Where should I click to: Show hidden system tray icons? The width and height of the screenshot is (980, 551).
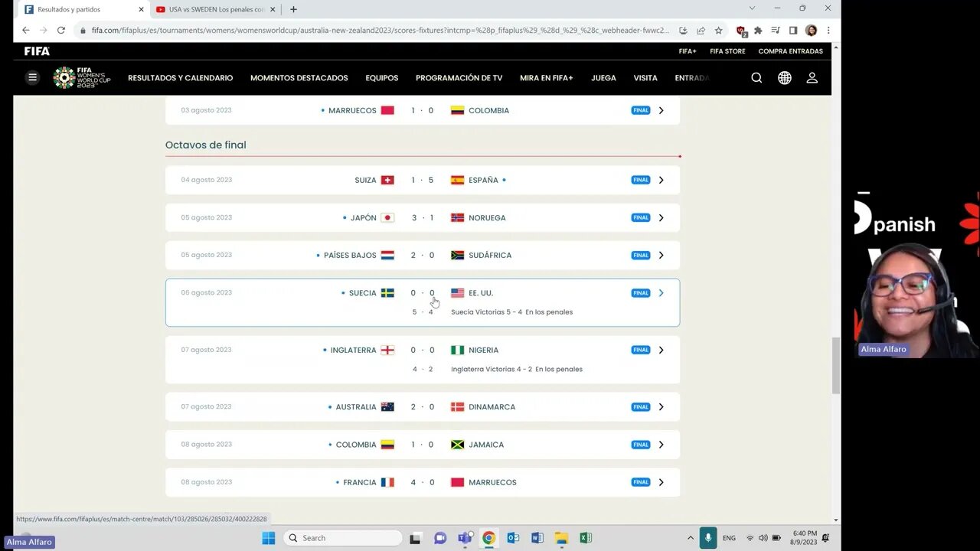coord(690,538)
